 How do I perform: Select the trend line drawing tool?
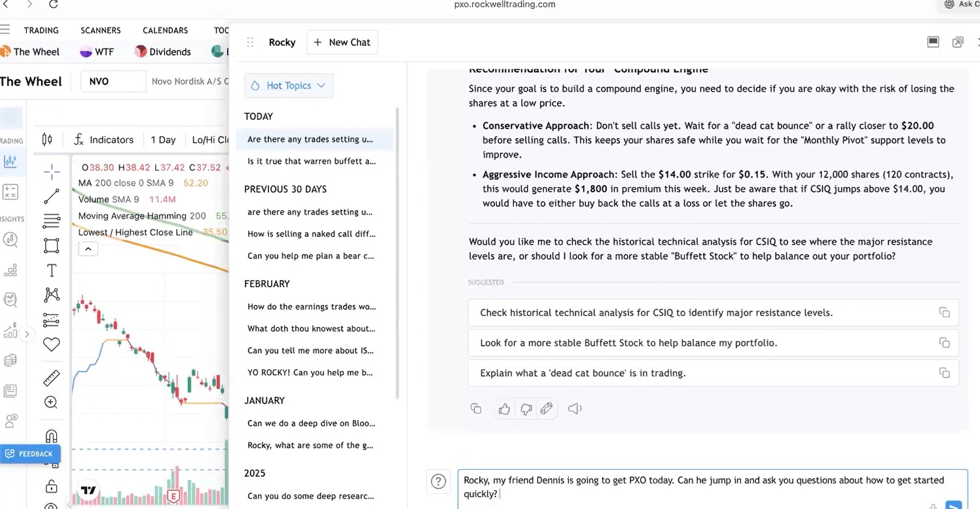[x=52, y=196]
